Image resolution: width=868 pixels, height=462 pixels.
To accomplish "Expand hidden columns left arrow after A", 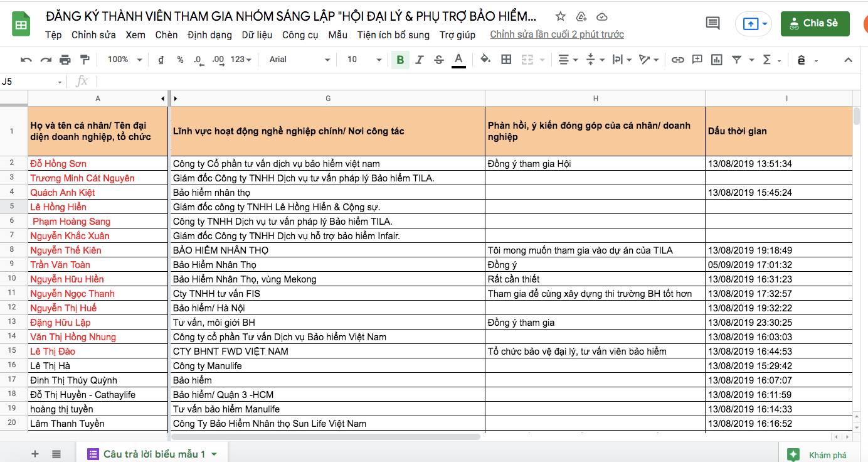I will (162, 99).
